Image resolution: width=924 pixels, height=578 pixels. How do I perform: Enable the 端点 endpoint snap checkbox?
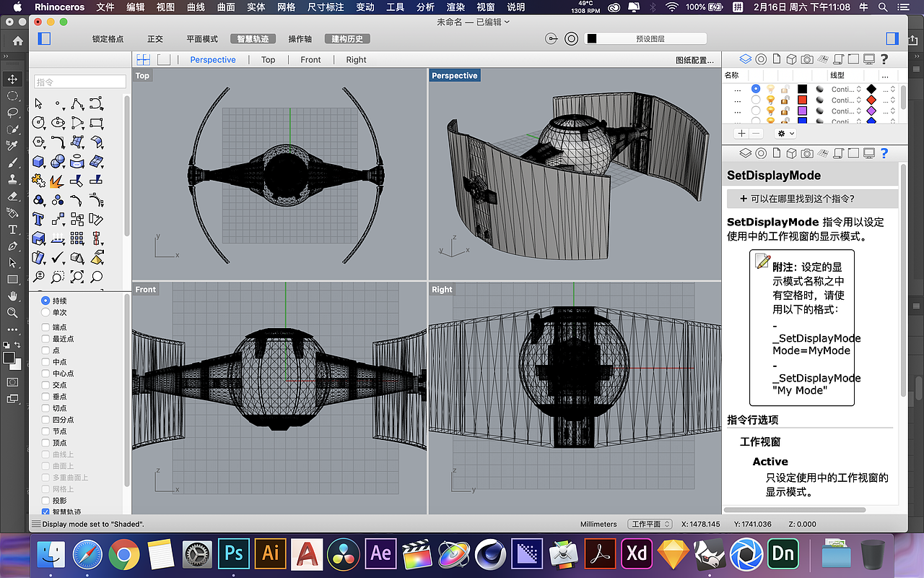point(46,327)
